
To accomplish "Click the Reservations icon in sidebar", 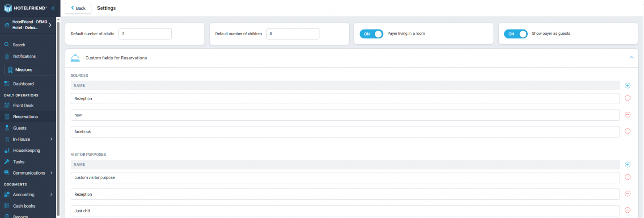I will coord(7,117).
